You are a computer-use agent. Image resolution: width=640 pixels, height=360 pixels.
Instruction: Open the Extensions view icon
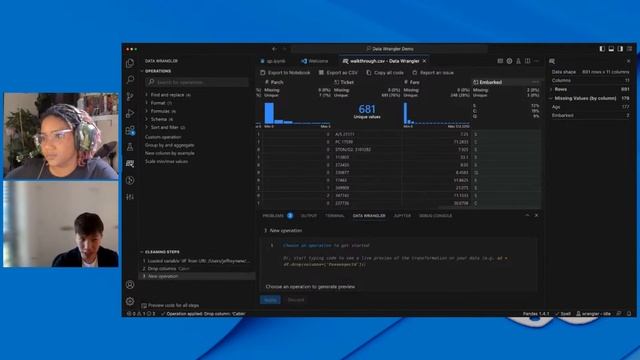[130, 130]
